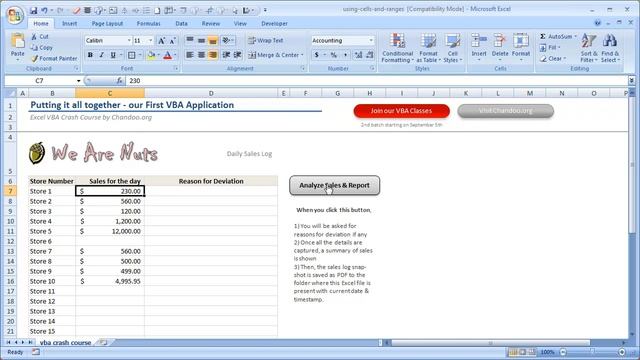Open Cell Styles gallery
This screenshot has width=640, height=360.
452,48
